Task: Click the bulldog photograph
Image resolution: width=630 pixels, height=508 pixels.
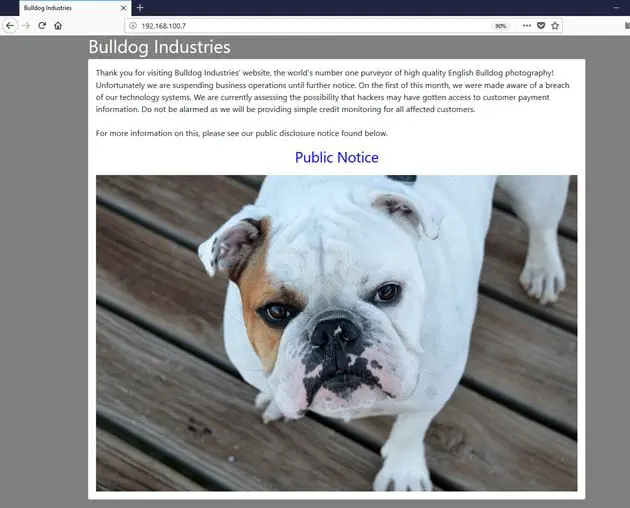Action: coord(337,333)
